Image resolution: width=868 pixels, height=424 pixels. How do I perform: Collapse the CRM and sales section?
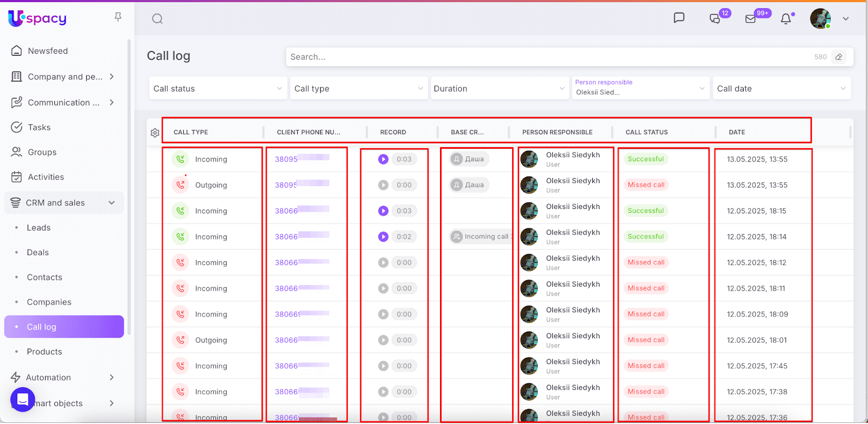(x=112, y=203)
